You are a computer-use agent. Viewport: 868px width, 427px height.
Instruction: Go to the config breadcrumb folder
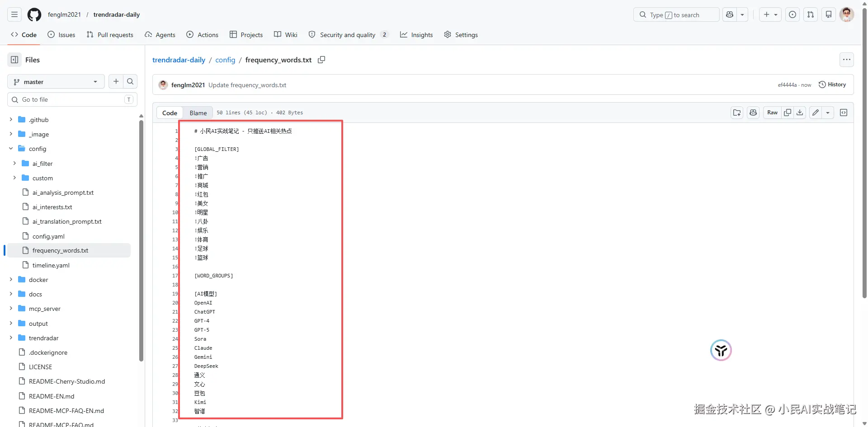click(x=225, y=60)
